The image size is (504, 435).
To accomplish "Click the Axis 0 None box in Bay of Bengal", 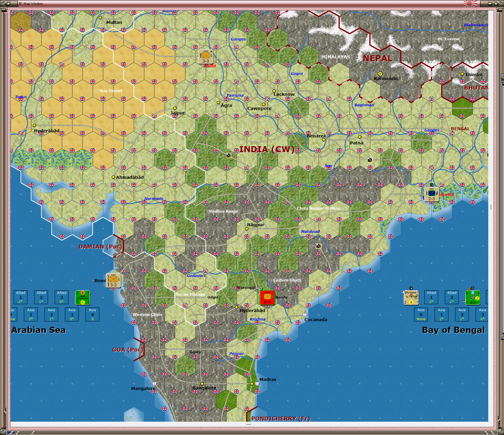I will (421, 314).
